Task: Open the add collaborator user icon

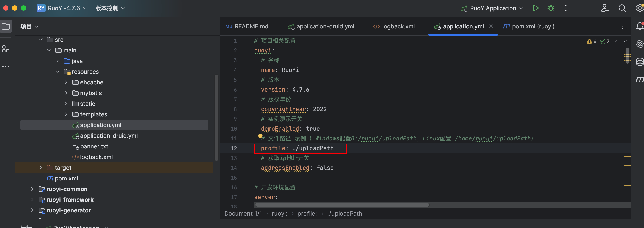Action: click(x=605, y=8)
